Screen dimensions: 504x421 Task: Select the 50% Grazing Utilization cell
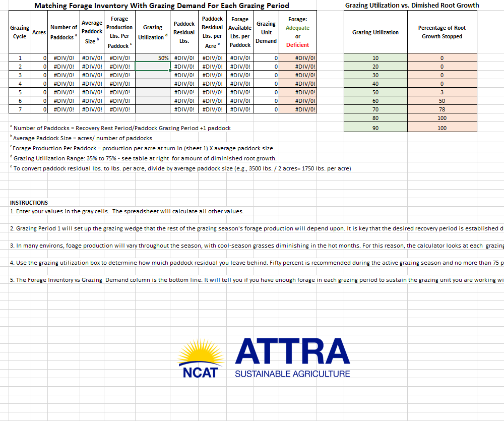pyautogui.click(x=153, y=58)
